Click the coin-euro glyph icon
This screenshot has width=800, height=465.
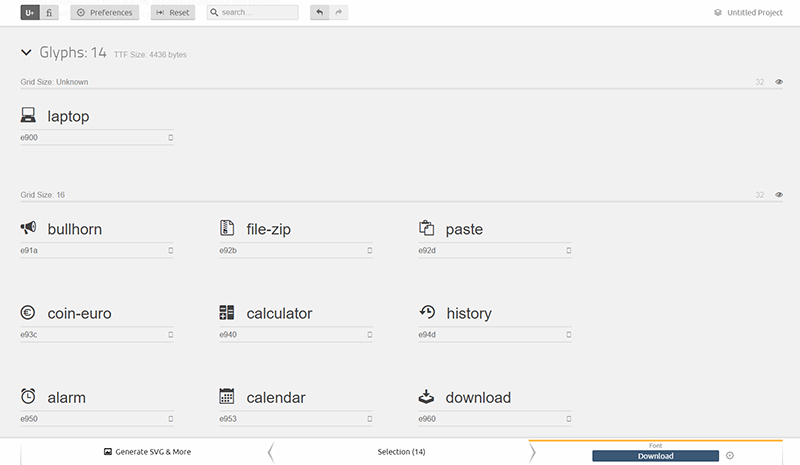click(28, 313)
